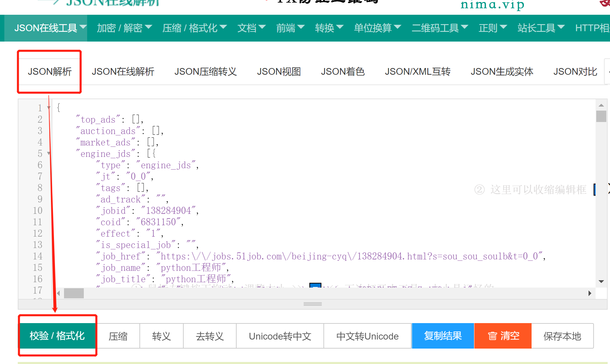Viewport: 610px width, 364px height.
Task: Click the editor vertical scrollbar up arrow
Action: pos(601,105)
